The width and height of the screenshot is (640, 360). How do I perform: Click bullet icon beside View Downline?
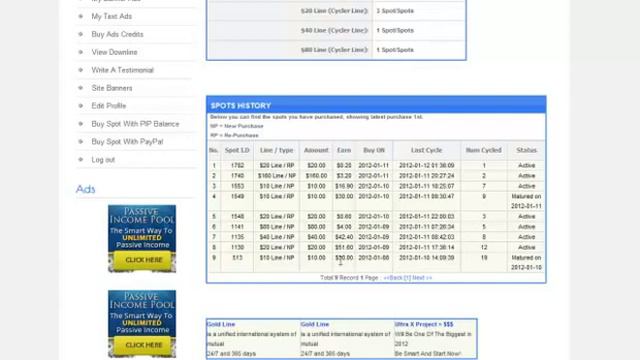(80, 52)
